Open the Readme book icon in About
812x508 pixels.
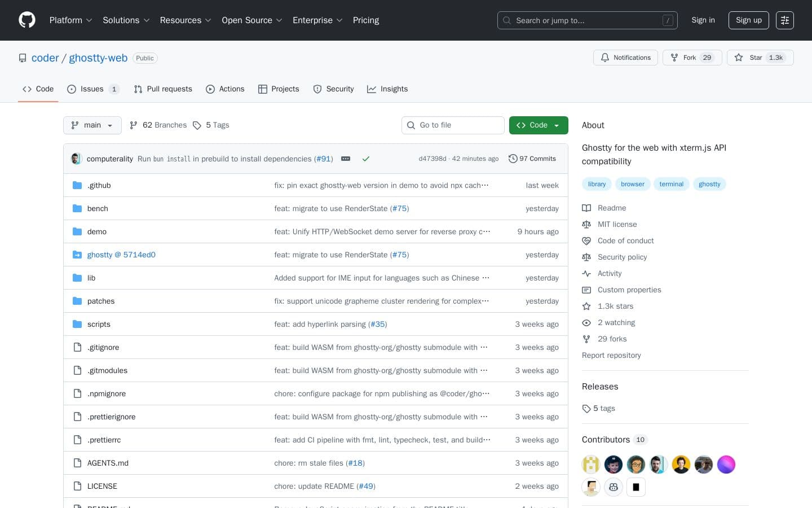tap(586, 208)
